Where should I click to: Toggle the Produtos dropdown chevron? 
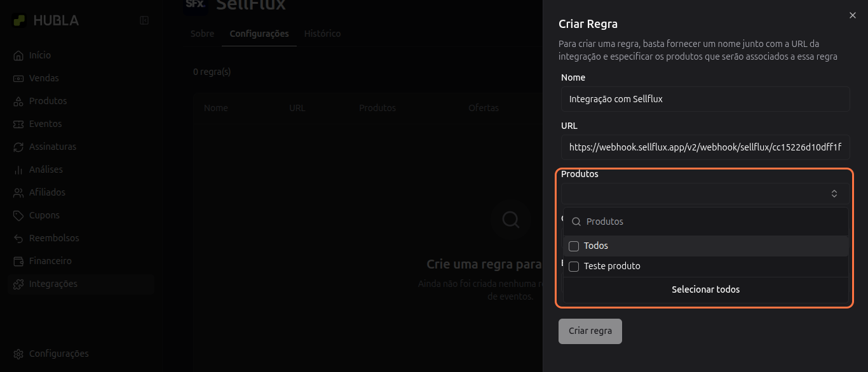(834, 194)
